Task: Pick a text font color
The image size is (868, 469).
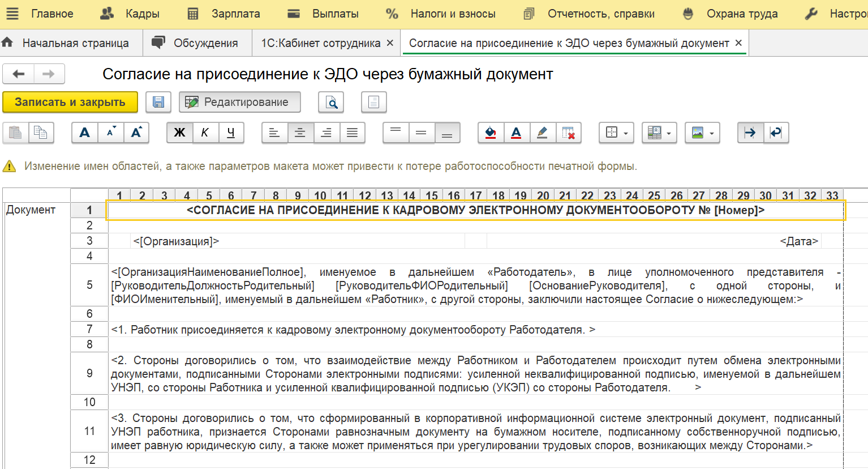Action: click(517, 133)
